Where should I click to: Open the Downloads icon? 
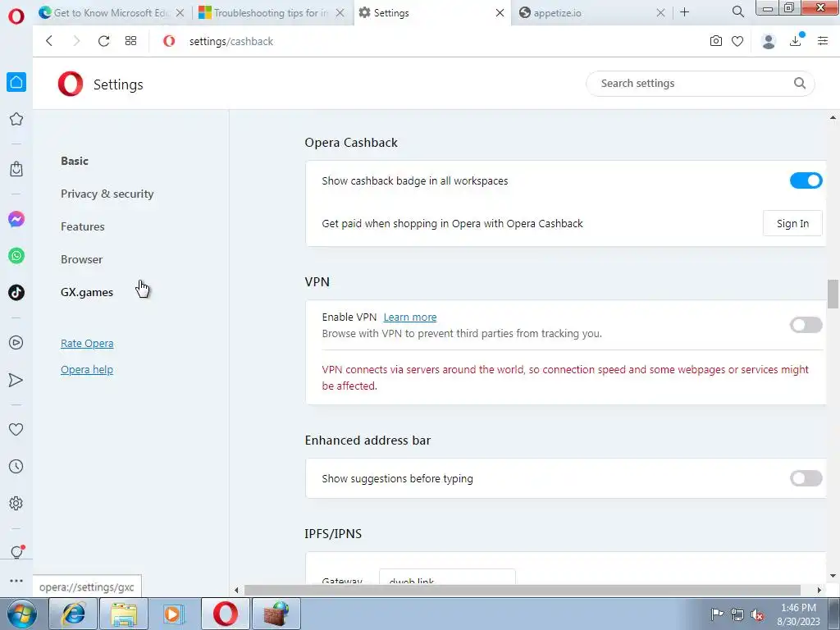[x=796, y=41]
